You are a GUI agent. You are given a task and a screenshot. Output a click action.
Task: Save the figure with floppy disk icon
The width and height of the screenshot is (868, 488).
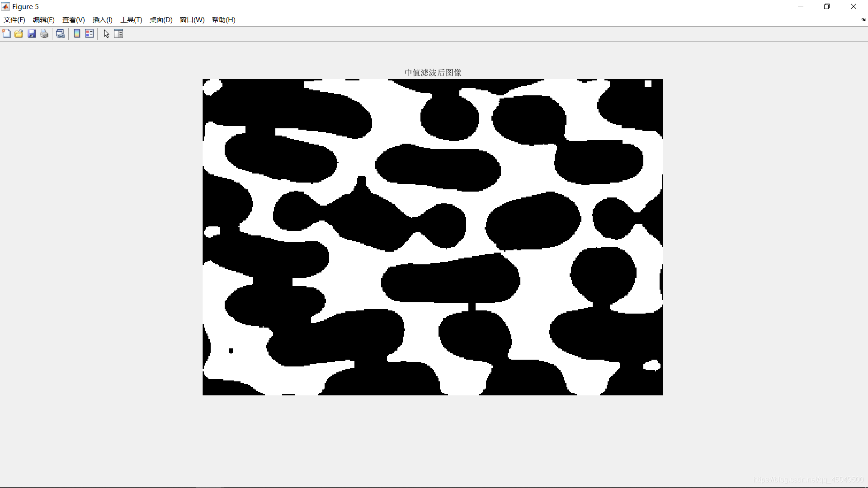click(32, 34)
